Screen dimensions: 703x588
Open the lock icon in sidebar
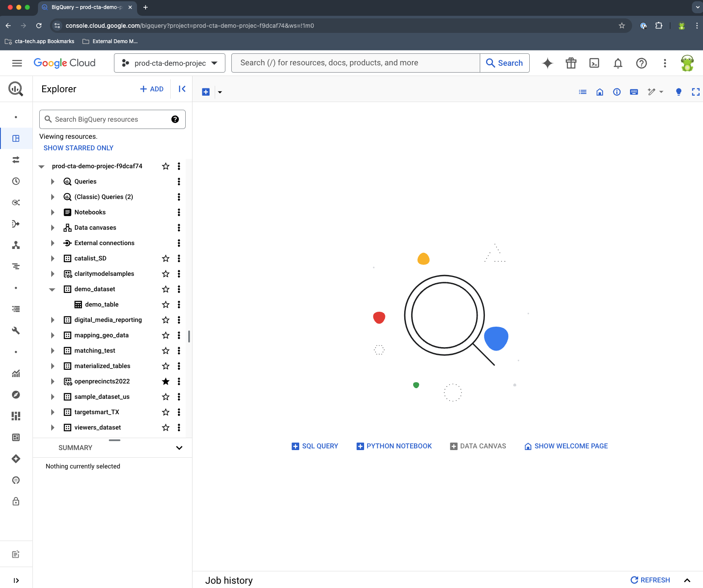tap(16, 501)
